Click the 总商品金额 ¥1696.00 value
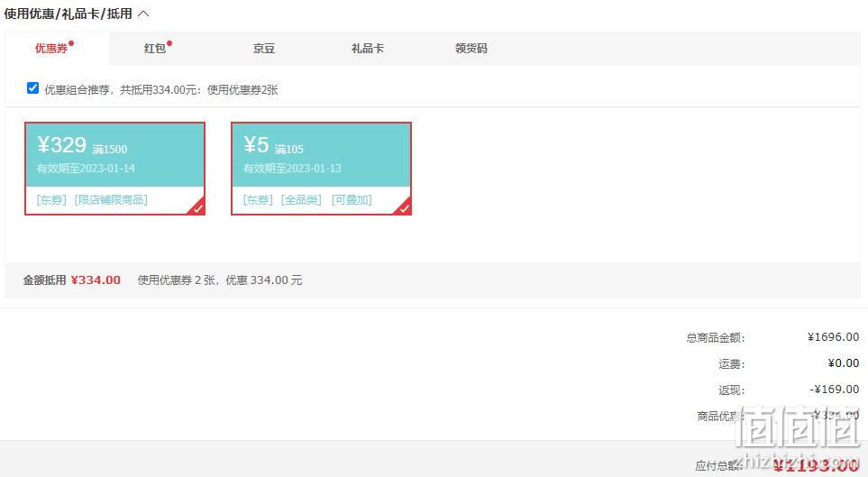Viewport: 868px width, 477px height. click(833, 337)
